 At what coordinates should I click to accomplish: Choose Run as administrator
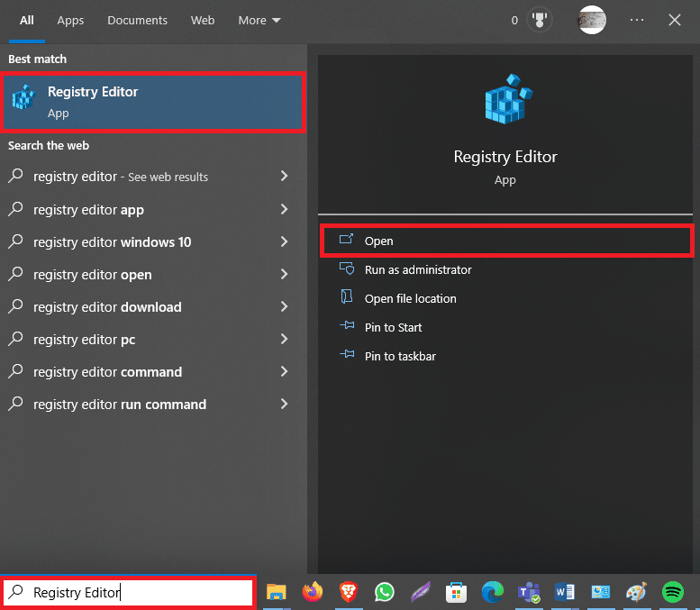point(418,269)
